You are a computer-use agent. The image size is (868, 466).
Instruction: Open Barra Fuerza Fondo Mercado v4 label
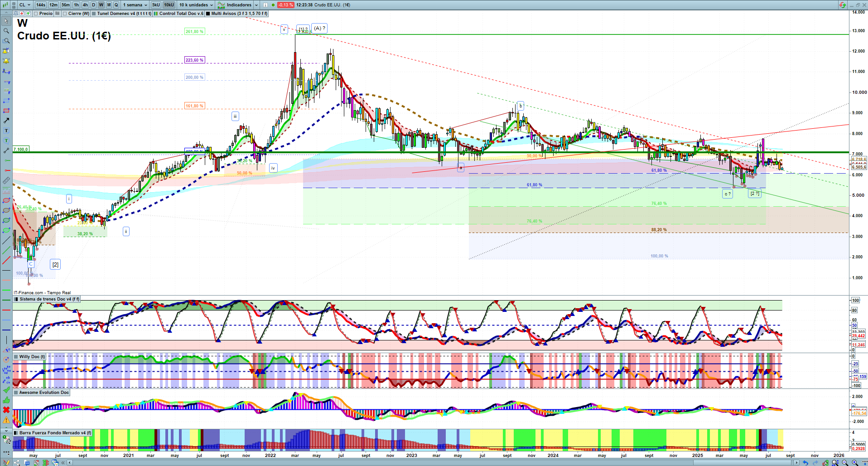(53, 433)
